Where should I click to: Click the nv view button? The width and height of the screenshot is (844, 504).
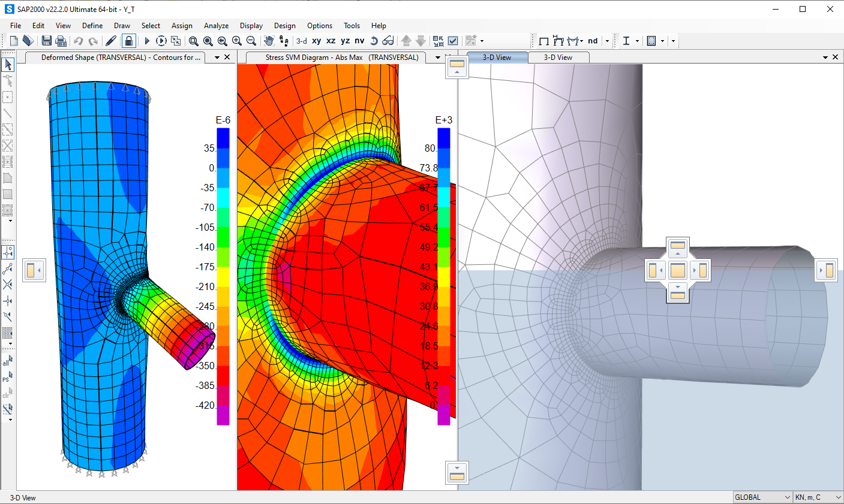tap(359, 41)
